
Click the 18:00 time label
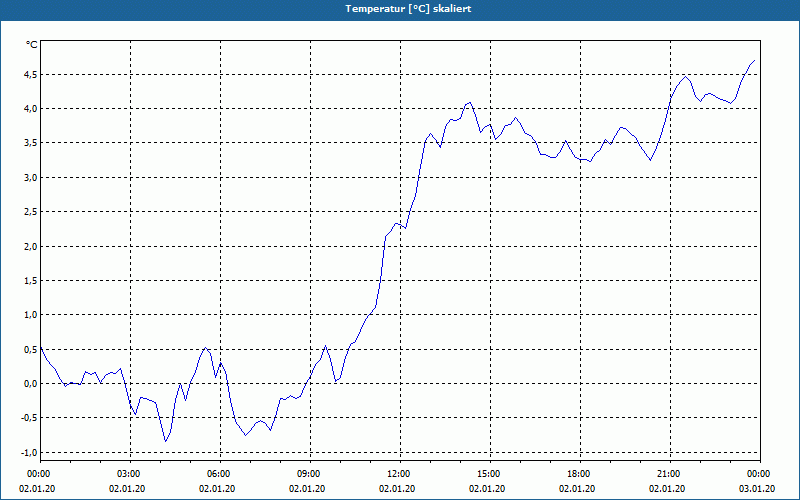click(580, 474)
